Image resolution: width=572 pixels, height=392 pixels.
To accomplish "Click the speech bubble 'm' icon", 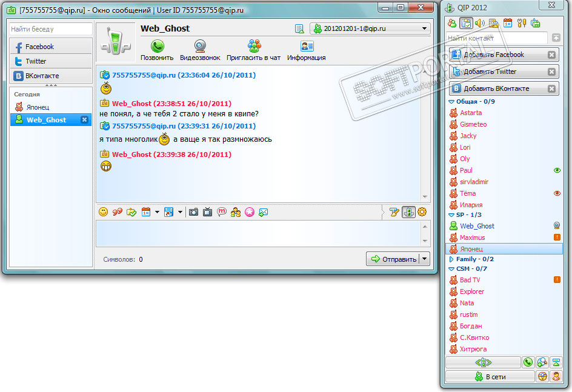I will coord(221,212).
